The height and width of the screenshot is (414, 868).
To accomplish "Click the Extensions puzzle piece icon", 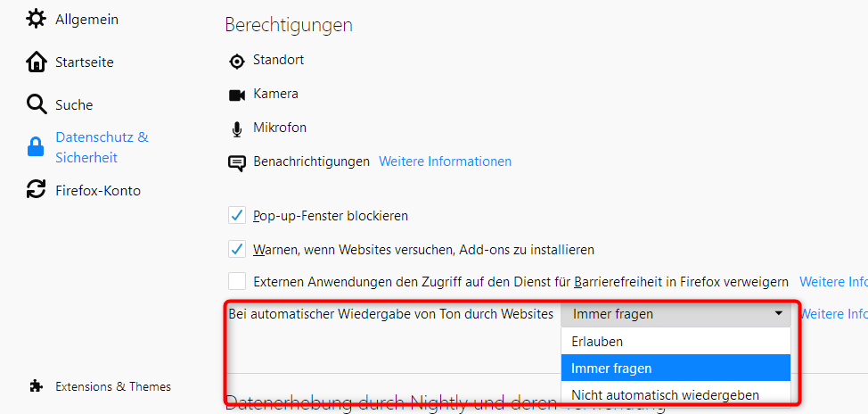I will (36, 386).
